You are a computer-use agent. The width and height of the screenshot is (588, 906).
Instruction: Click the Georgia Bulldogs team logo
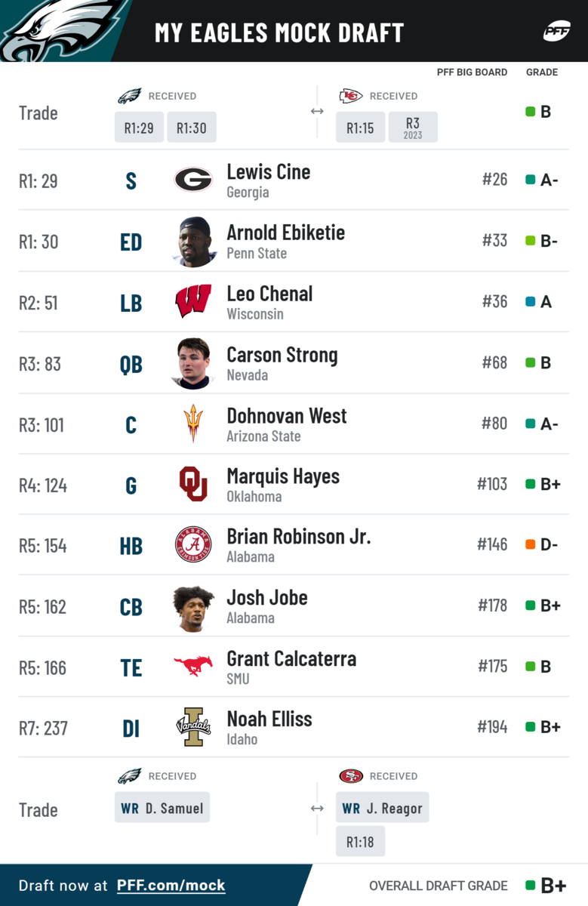point(193,180)
